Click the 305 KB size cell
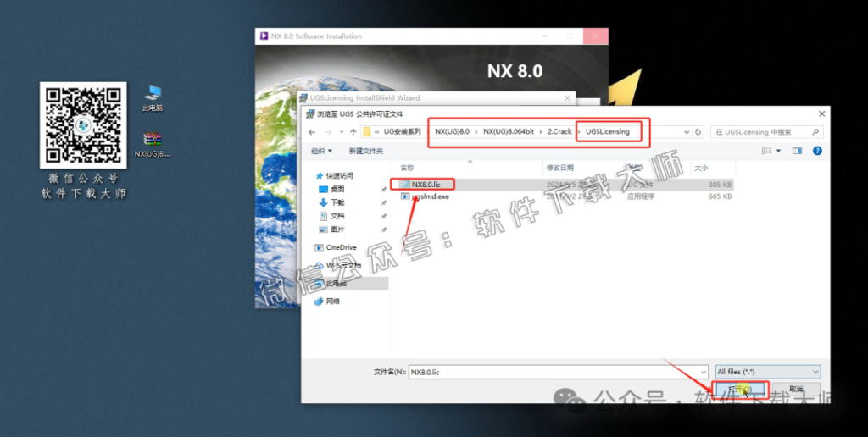868x437 pixels. coord(720,184)
